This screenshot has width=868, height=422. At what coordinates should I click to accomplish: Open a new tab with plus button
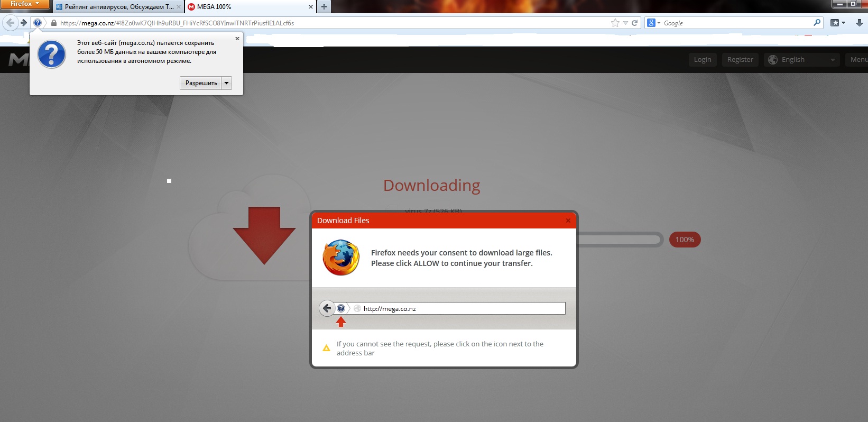324,7
